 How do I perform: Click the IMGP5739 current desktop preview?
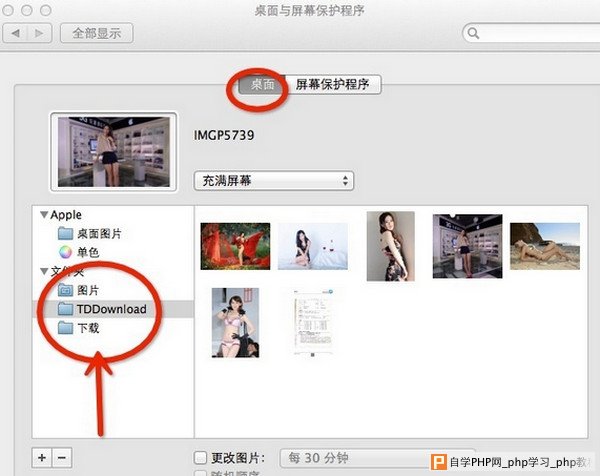[x=114, y=152]
